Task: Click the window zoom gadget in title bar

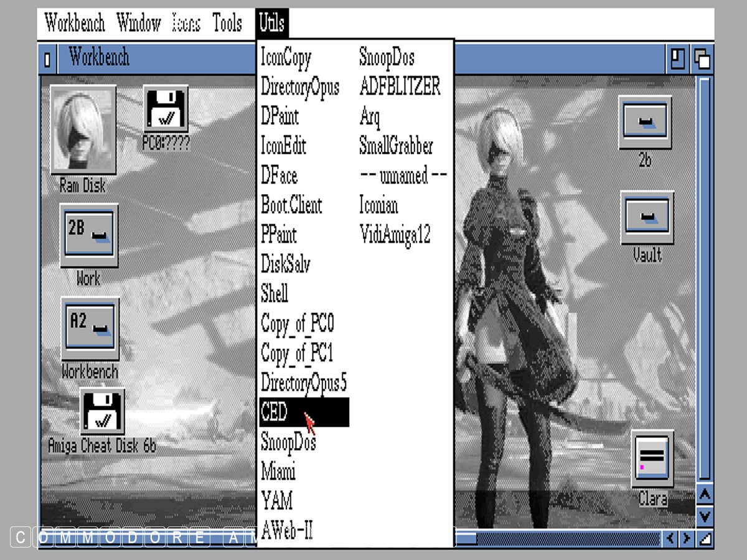Action: tap(677, 59)
